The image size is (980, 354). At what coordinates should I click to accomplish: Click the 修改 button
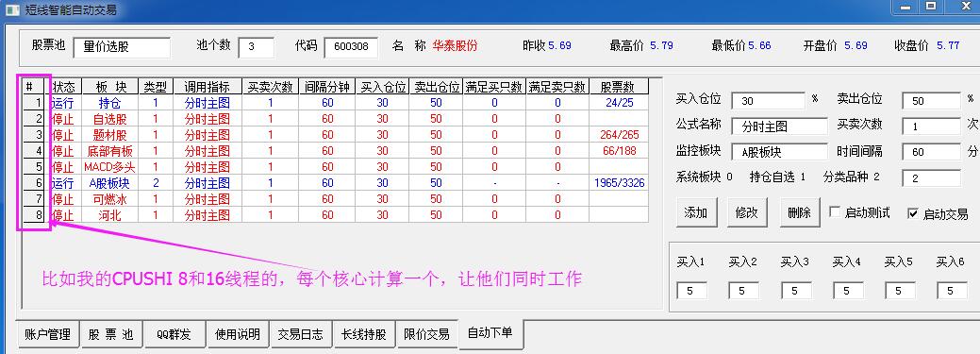click(748, 212)
